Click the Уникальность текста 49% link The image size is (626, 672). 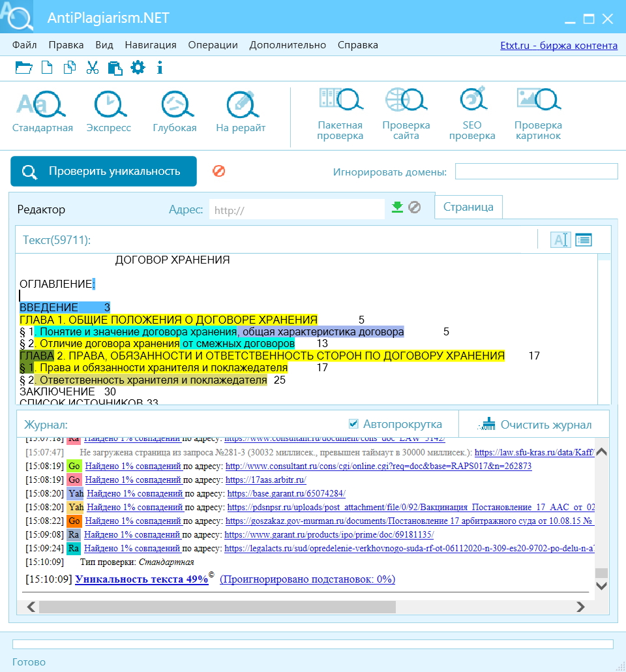pyautogui.click(x=142, y=579)
